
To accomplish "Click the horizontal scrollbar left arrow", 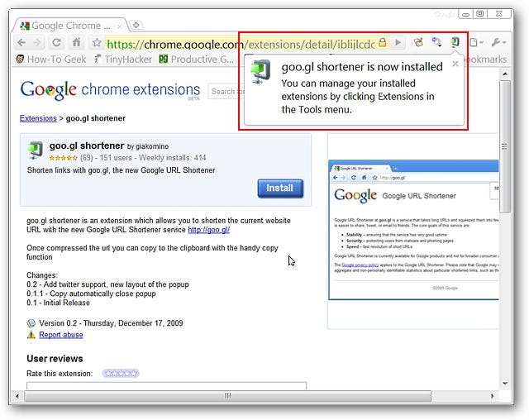I will tap(17, 395).
